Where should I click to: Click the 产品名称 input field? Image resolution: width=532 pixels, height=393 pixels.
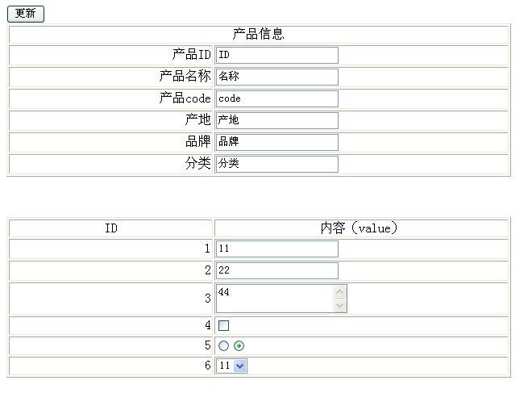276,77
